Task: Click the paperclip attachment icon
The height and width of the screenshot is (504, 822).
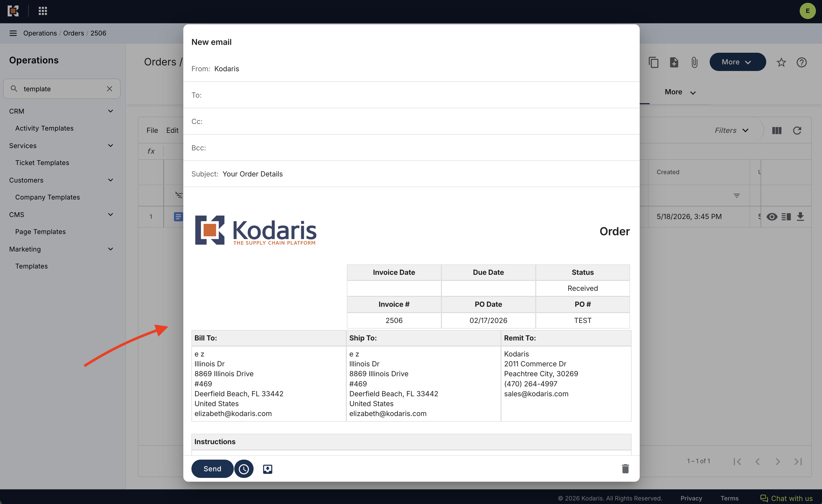Action: 694,62
